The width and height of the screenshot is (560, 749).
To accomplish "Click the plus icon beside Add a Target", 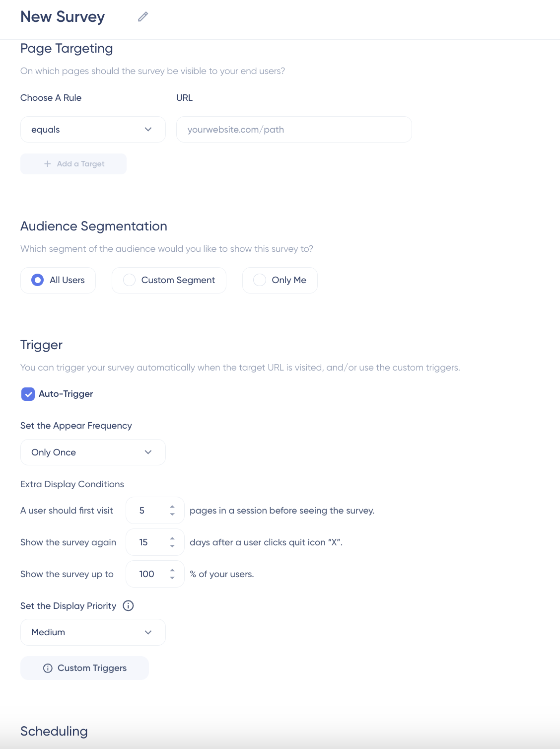I will point(48,164).
